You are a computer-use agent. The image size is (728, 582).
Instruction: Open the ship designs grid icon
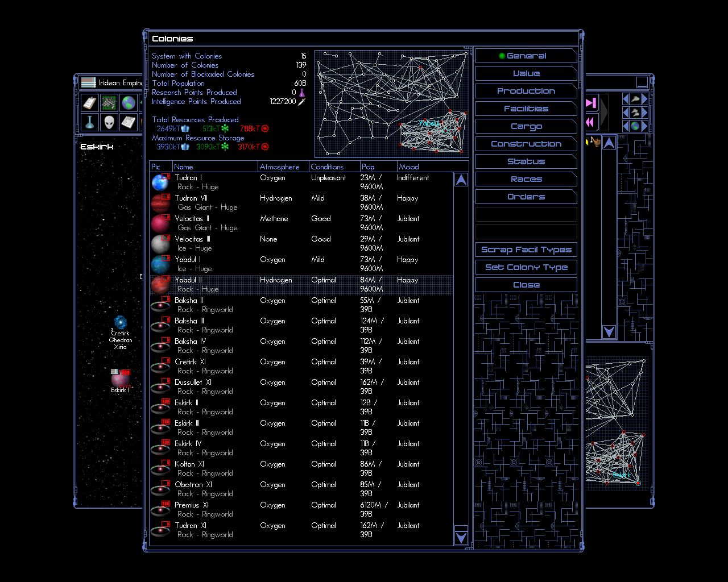pyautogui.click(x=109, y=103)
